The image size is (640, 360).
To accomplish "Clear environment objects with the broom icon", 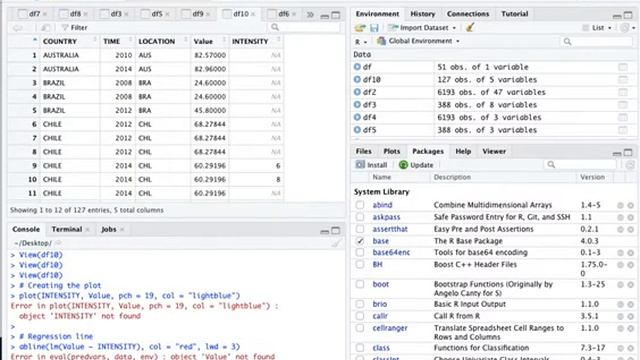I will (x=470, y=28).
